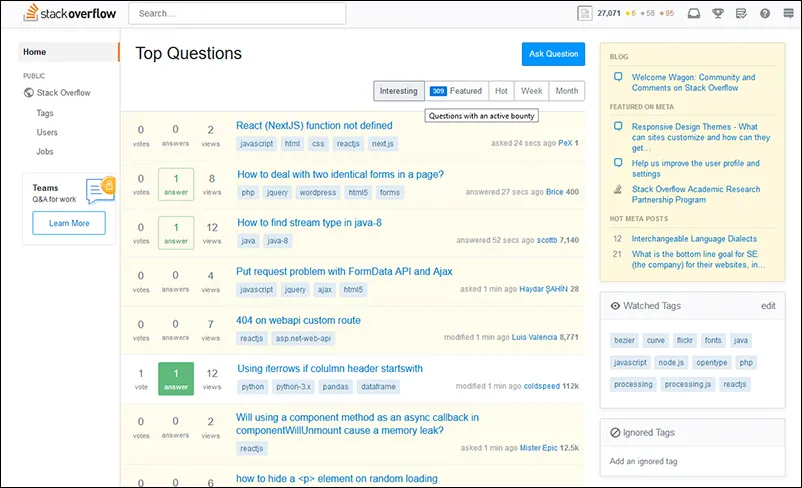802x488 pixels.
Task: Go to Jobs in the sidebar
Action: tap(46, 151)
